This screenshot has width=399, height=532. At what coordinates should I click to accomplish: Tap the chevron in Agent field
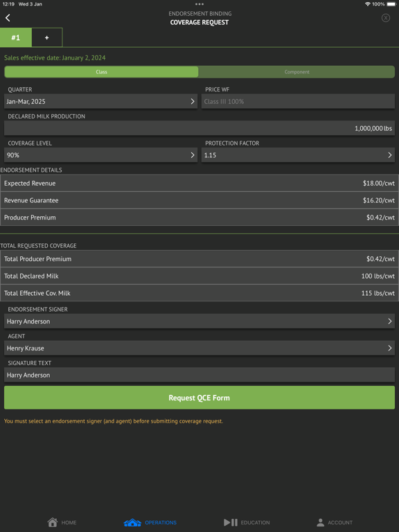389,348
